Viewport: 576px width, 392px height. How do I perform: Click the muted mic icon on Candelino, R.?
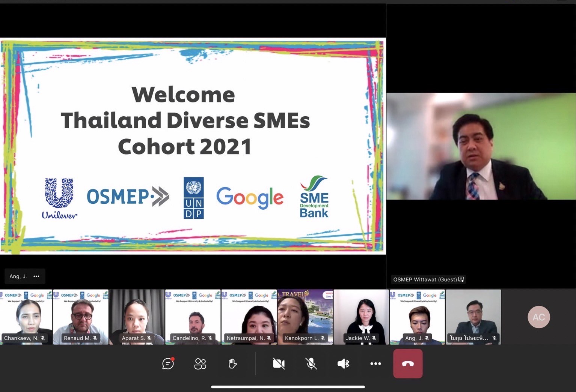210,338
